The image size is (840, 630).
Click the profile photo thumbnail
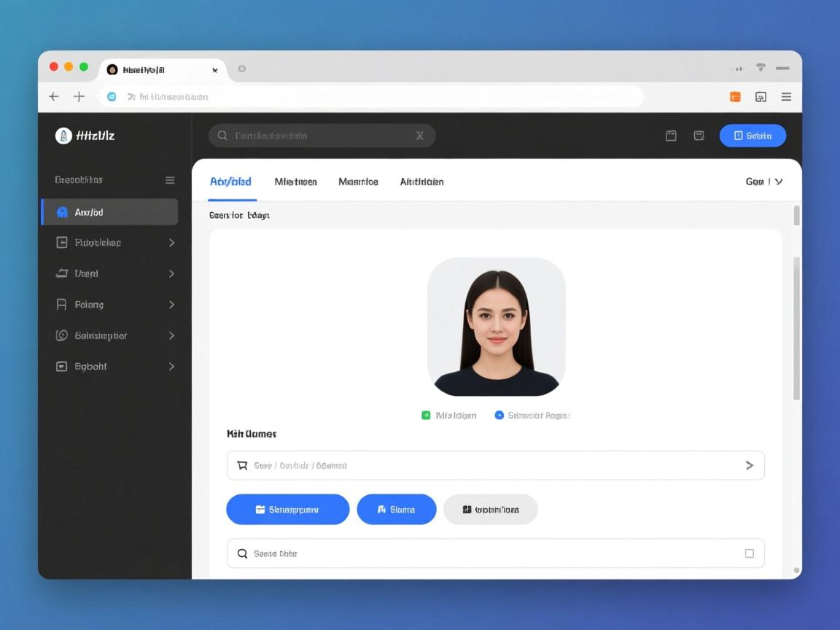[497, 327]
